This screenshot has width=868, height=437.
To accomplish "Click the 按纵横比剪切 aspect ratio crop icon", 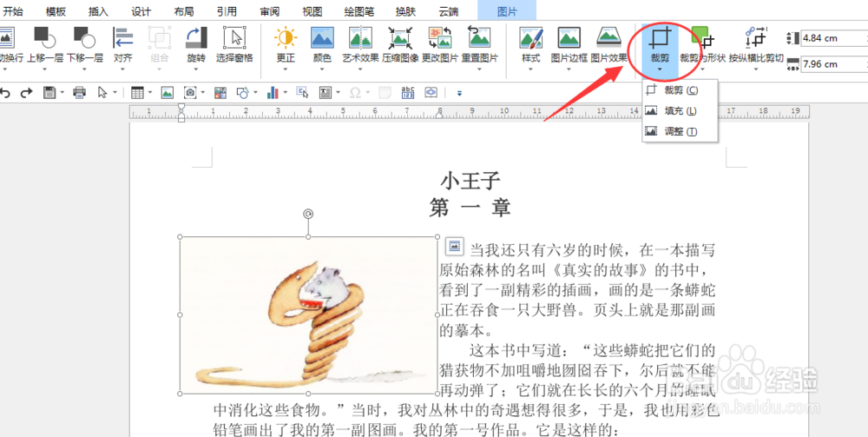I will (756, 37).
